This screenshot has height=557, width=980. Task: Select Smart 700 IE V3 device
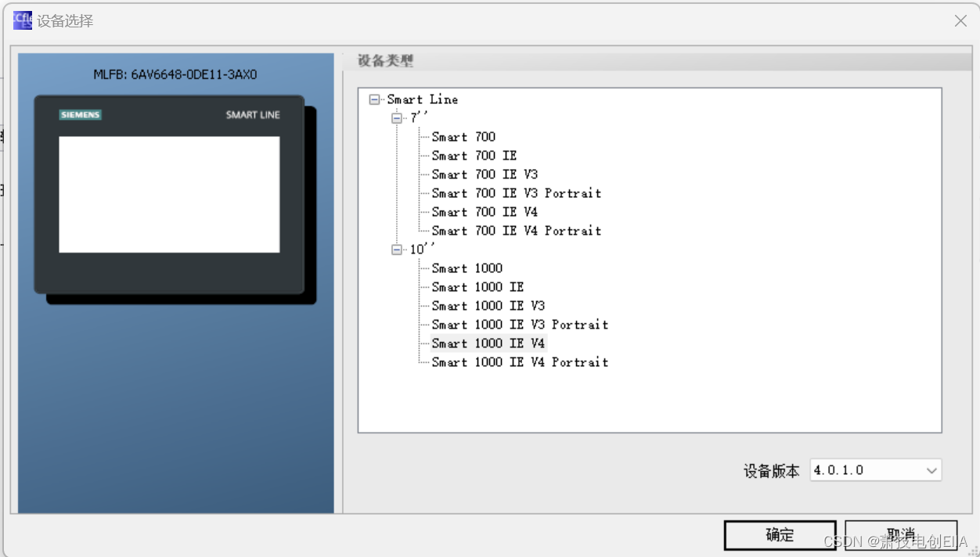(x=485, y=174)
